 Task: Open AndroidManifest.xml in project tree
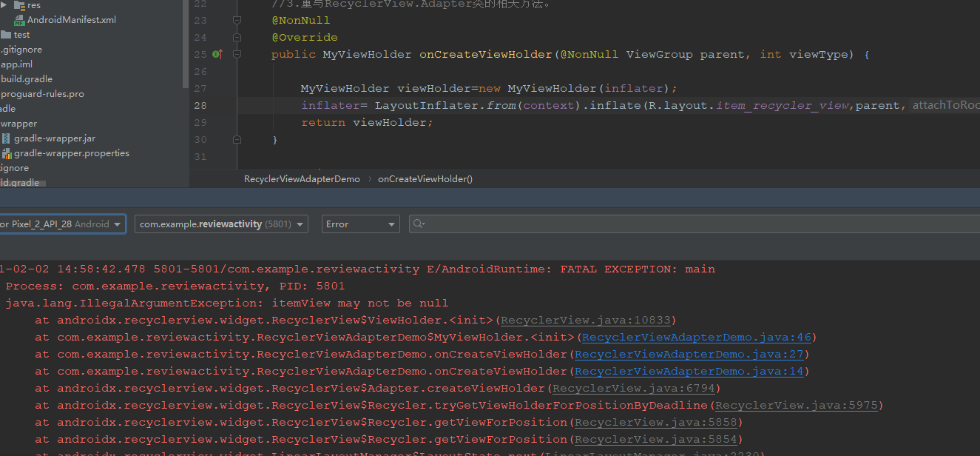coord(72,20)
